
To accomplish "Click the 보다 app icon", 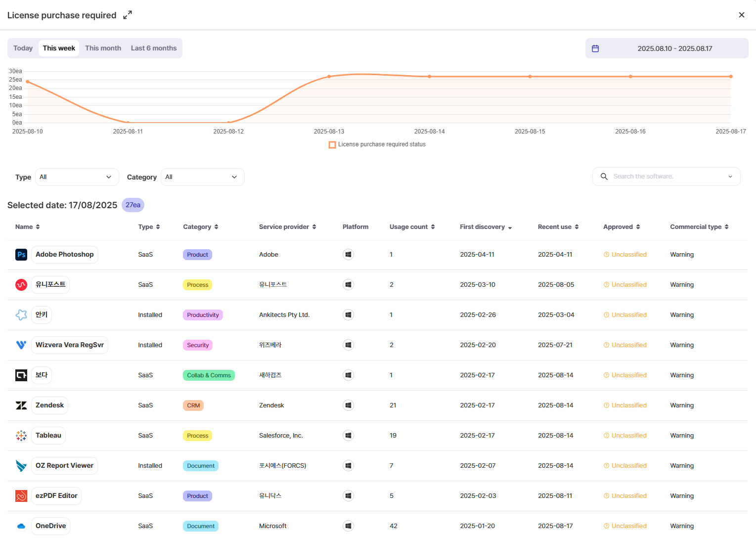I will pos(21,375).
